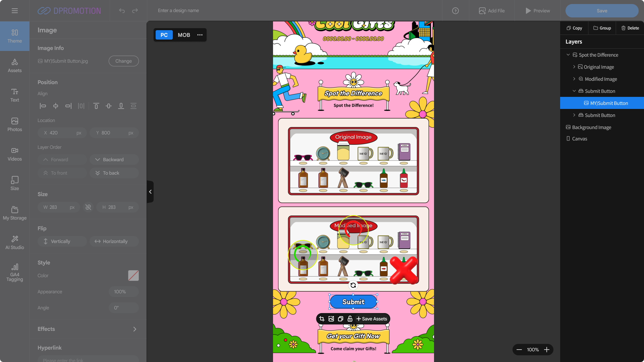644x362 pixels.
Task: Expand the Original Image layer group
Action: coord(574,67)
